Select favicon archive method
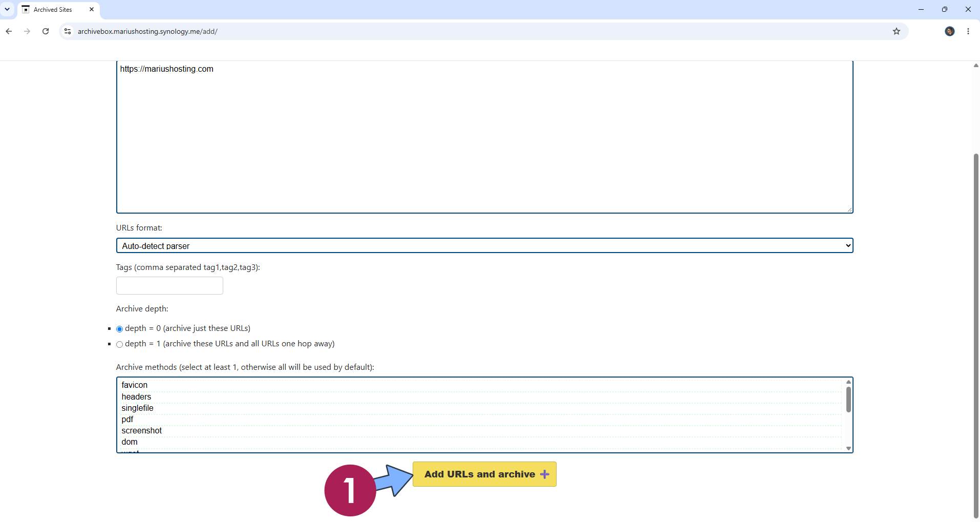This screenshot has width=980, height=522. pos(481,385)
